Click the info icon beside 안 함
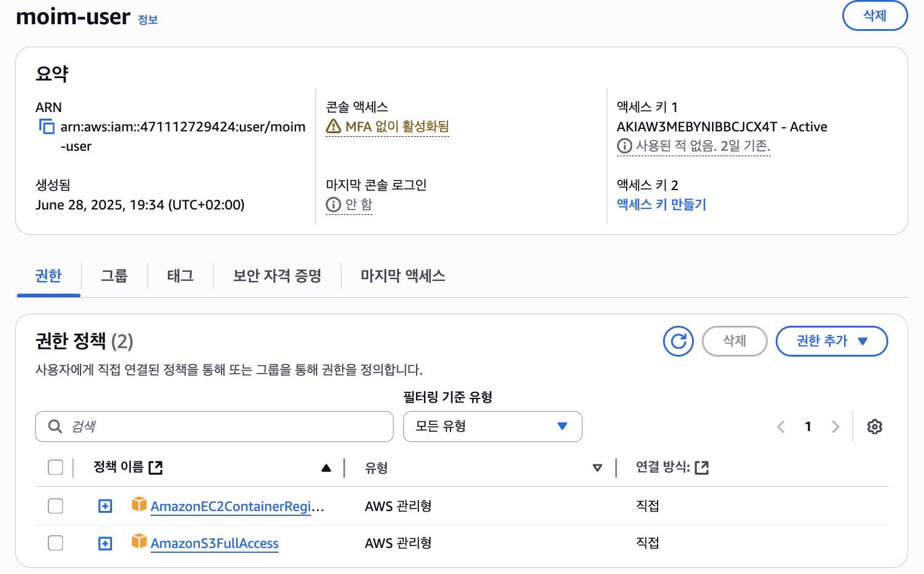 [334, 205]
